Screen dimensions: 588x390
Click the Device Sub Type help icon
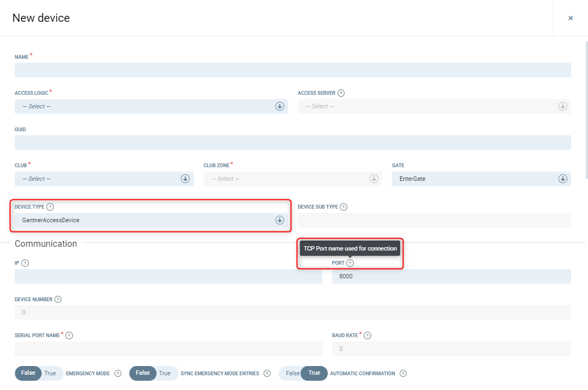click(x=344, y=207)
